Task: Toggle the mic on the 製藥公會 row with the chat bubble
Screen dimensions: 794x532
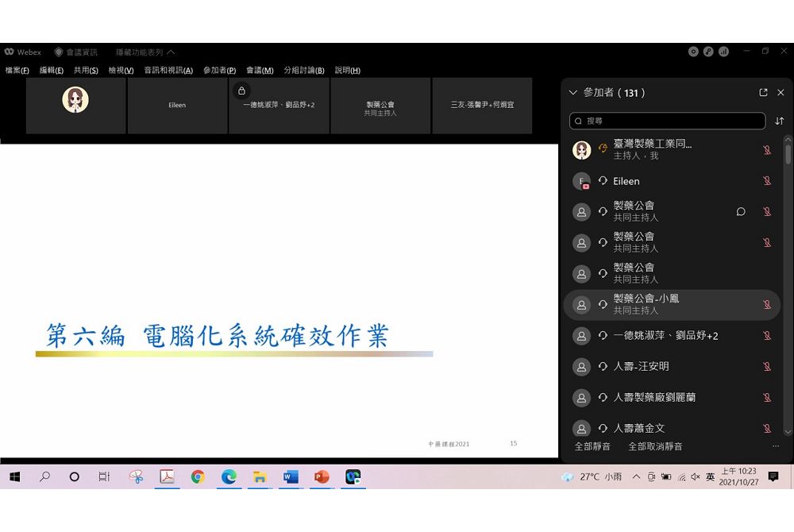Action: coord(767,211)
